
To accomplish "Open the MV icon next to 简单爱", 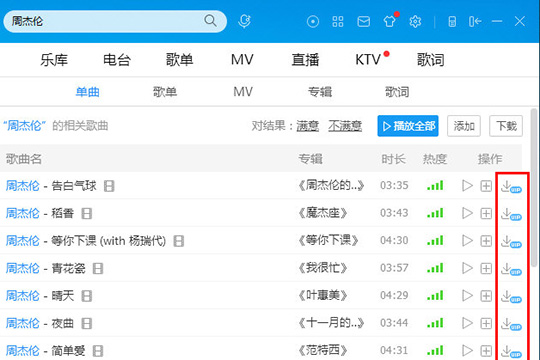I will (98, 351).
